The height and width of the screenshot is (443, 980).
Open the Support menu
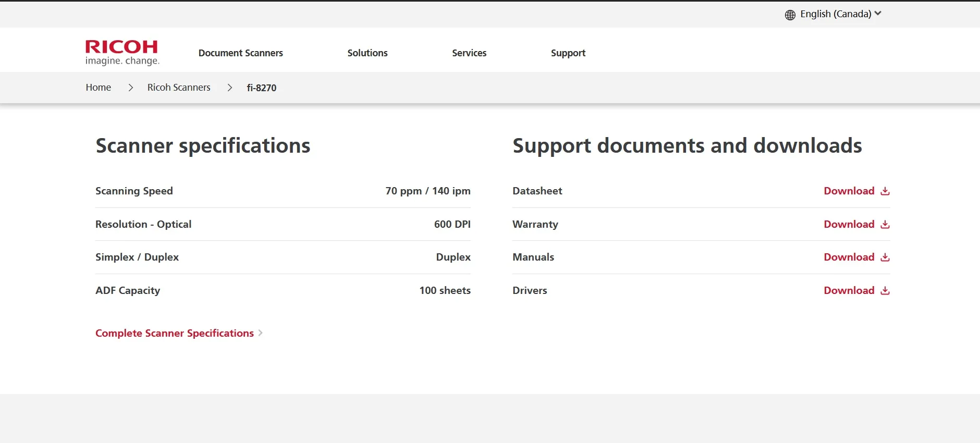pyautogui.click(x=568, y=53)
